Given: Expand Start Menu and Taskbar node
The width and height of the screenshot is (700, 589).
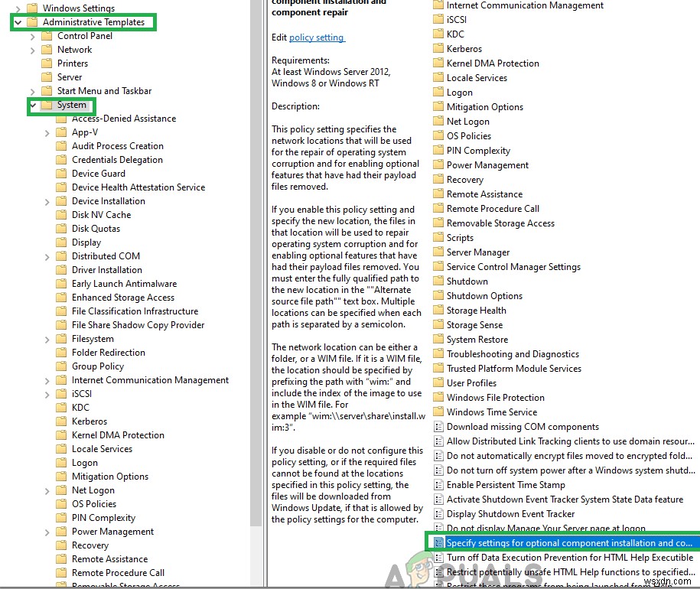Looking at the screenshot, I should coord(32,92).
